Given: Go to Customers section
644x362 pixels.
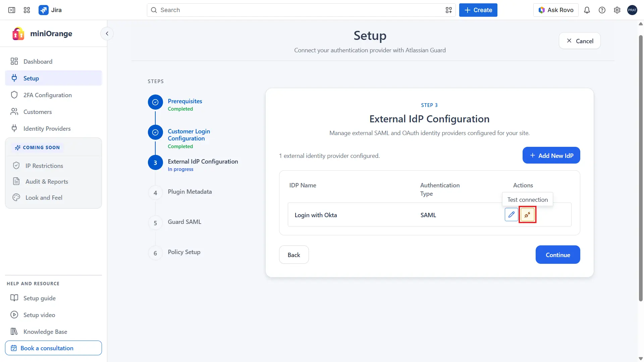Looking at the screenshot, I should 53,112.
